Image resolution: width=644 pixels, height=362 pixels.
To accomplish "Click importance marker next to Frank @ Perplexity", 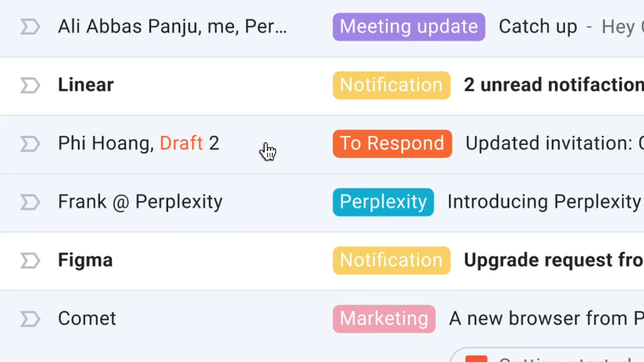I will point(30,202).
